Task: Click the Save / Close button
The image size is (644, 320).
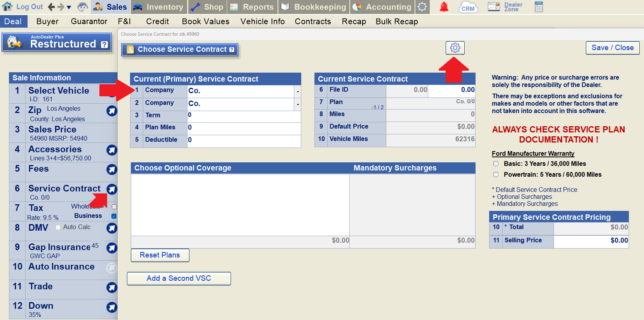Action: click(612, 48)
